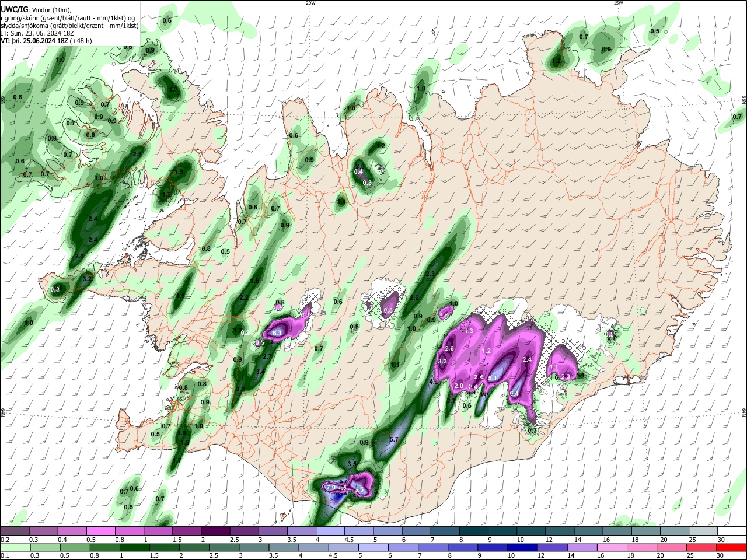Click the '1.6' rain value on the map
The height and width of the screenshot is (560, 747).
[254, 281]
